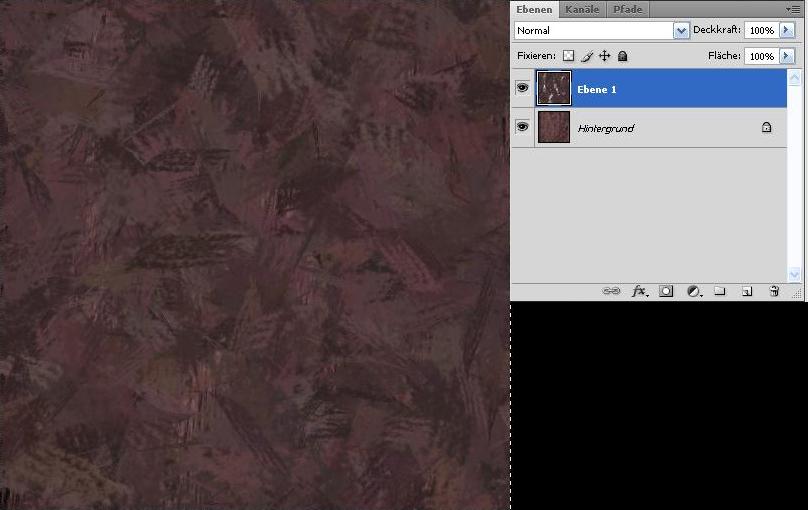Click layers list scroll up arrow

794,78
